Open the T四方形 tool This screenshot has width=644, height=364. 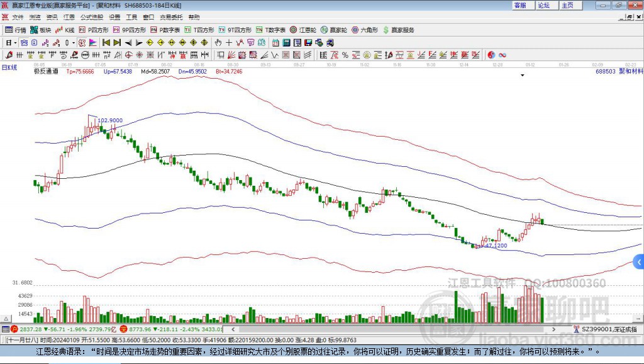[x=199, y=30]
